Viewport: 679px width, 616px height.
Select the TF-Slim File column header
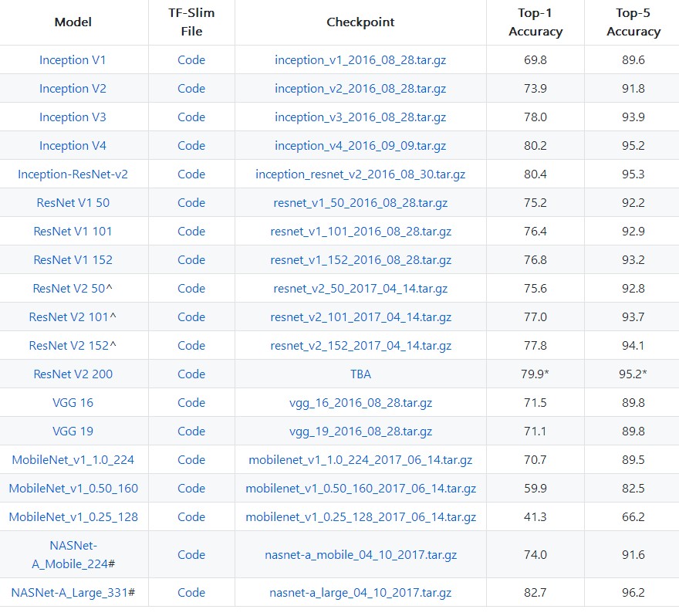pyautogui.click(x=191, y=22)
